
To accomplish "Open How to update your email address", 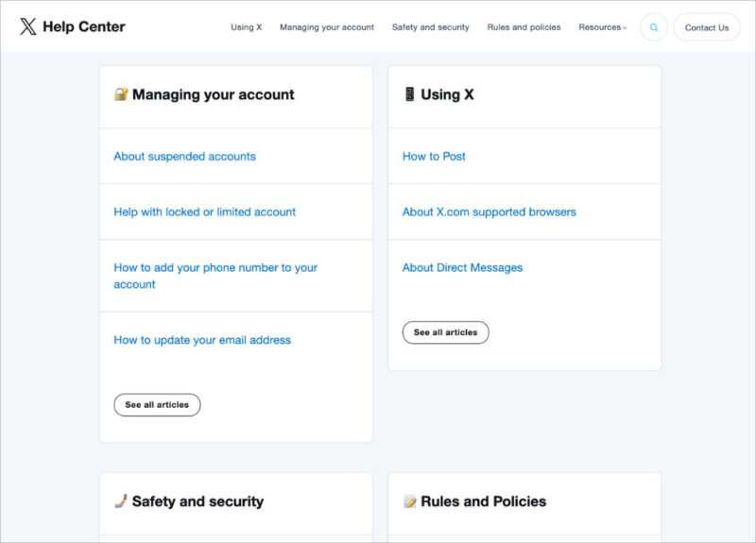I will tap(202, 340).
